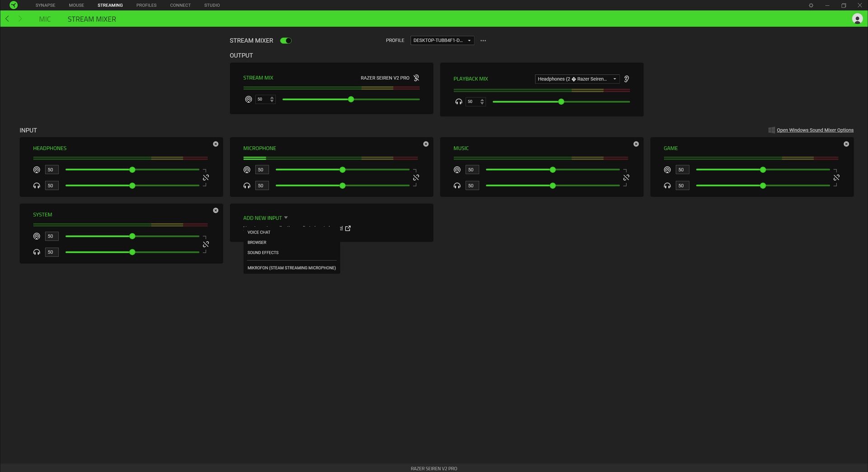Mute Microphone playback headphone icon
868x472 pixels.
247,186
